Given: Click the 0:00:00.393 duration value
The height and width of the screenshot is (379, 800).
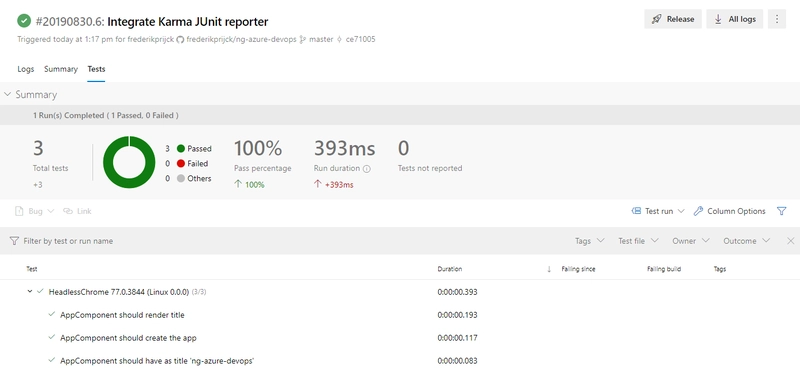Looking at the screenshot, I should pyautogui.click(x=457, y=292).
